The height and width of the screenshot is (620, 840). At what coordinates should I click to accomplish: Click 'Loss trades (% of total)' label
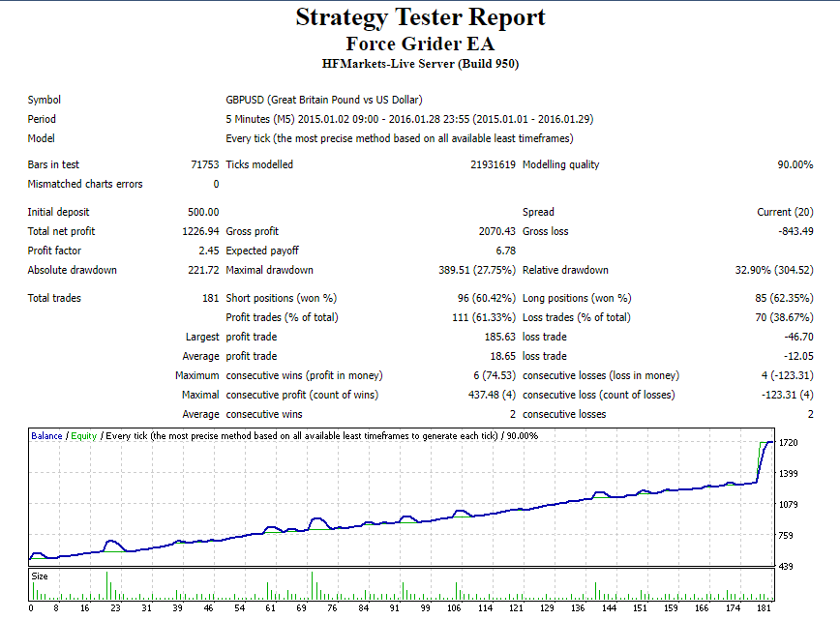(x=577, y=318)
